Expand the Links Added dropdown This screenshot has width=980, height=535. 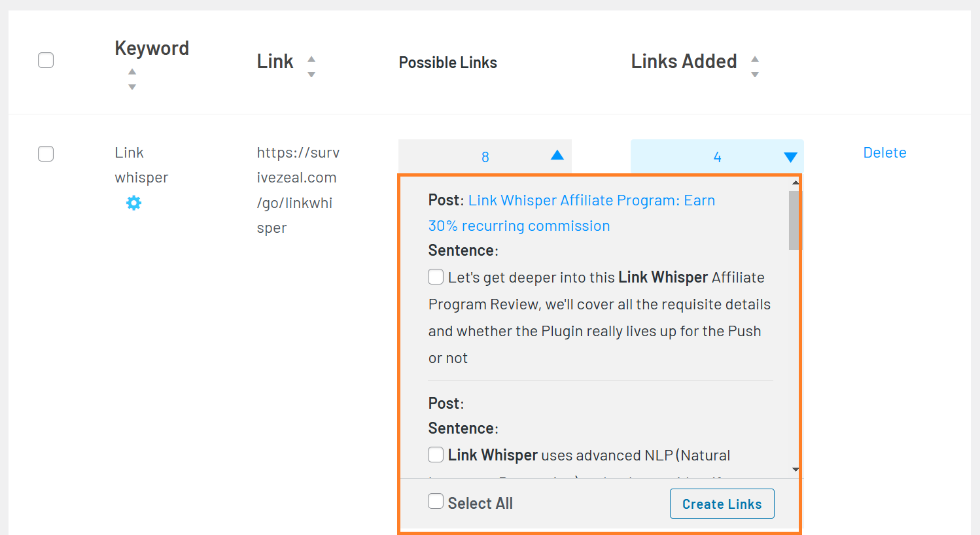[x=790, y=156]
